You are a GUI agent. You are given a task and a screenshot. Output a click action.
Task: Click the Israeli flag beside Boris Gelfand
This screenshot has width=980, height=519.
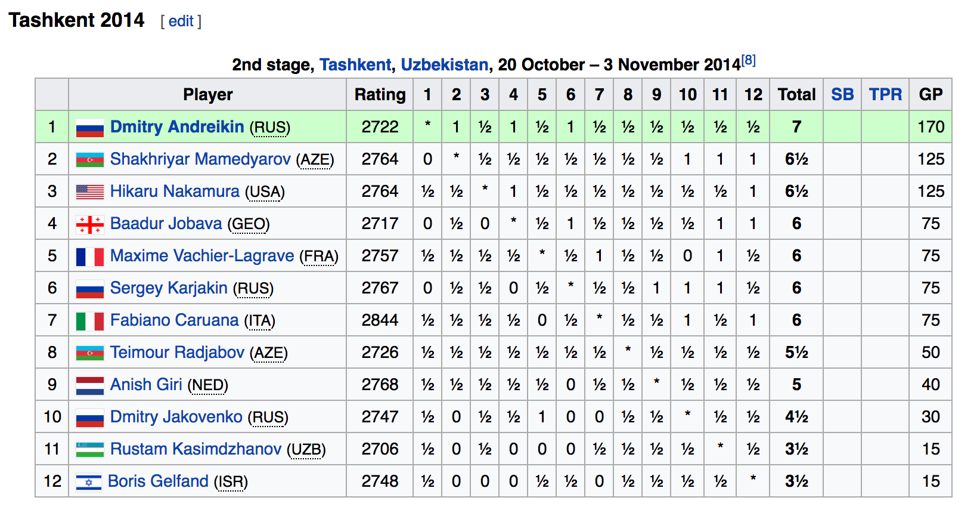pos(89,482)
